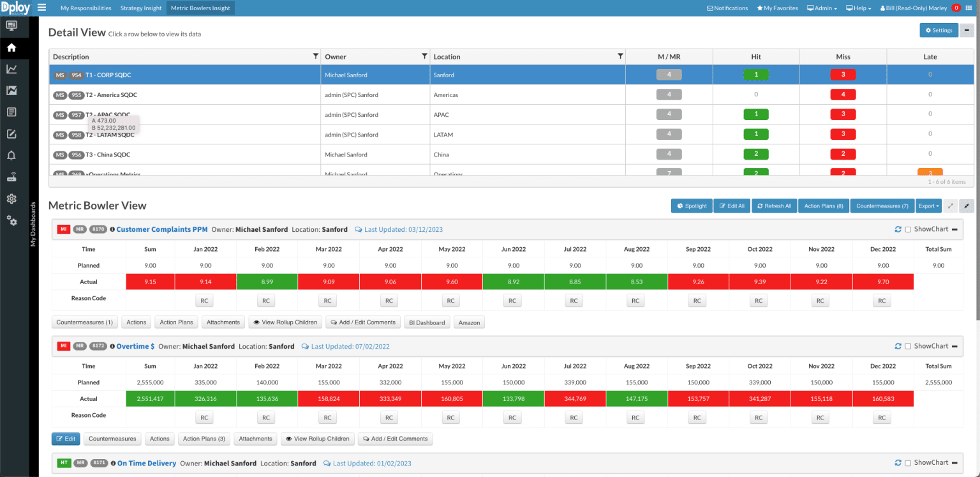
Task: Click the document/report icon in the sidebar
Action: (x=11, y=112)
